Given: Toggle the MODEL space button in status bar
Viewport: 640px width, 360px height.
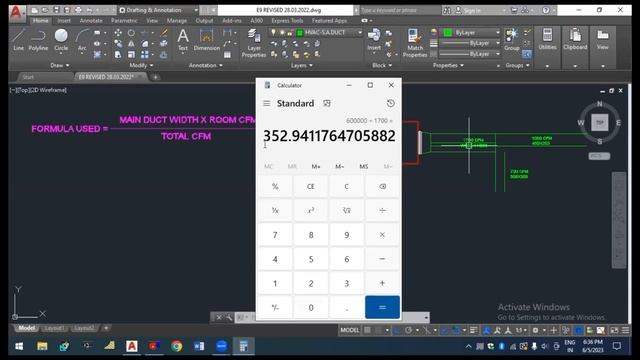Looking at the screenshot, I should pyautogui.click(x=350, y=330).
